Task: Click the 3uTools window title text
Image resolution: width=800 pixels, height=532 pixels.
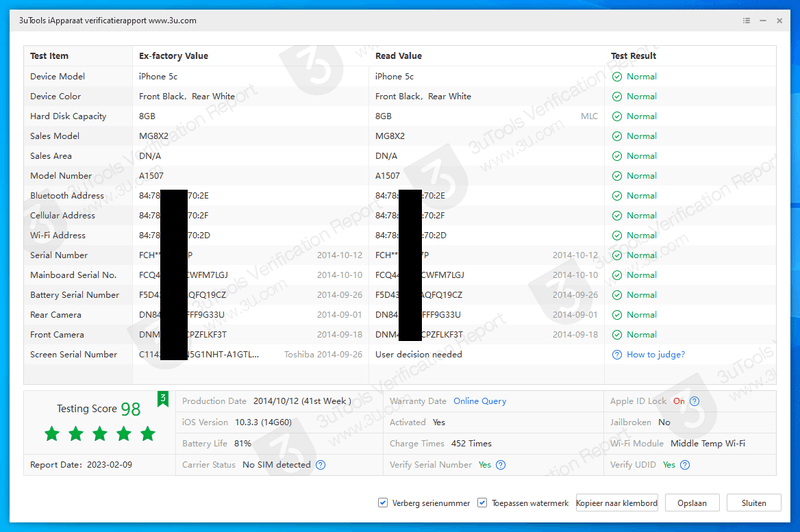Action: pos(108,20)
